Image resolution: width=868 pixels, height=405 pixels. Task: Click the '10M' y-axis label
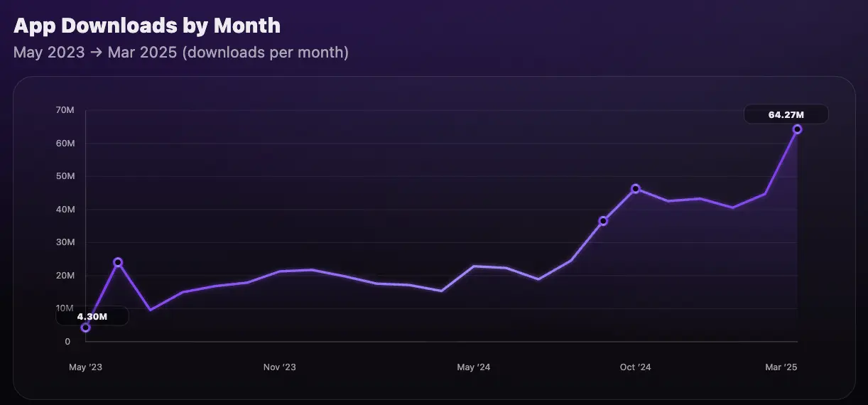pyautogui.click(x=65, y=308)
